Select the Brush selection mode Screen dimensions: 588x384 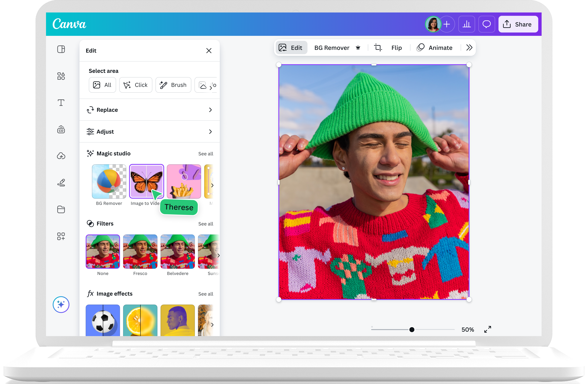[173, 85]
